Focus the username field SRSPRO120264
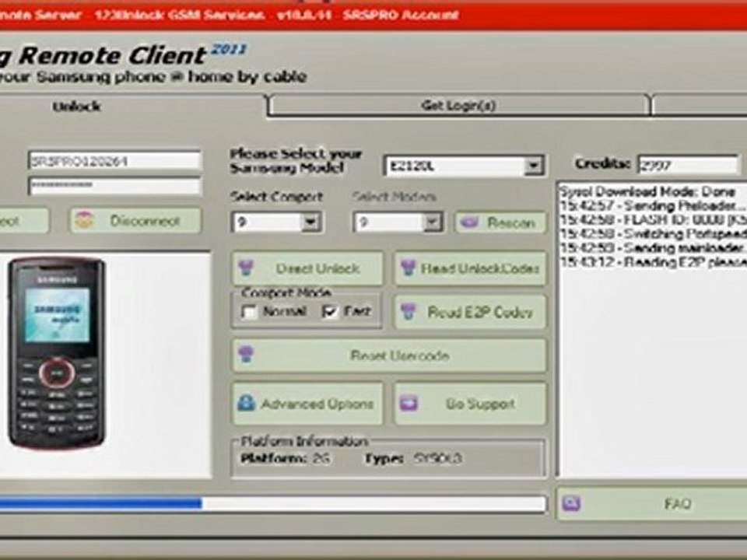 click(x=114, y=161)
